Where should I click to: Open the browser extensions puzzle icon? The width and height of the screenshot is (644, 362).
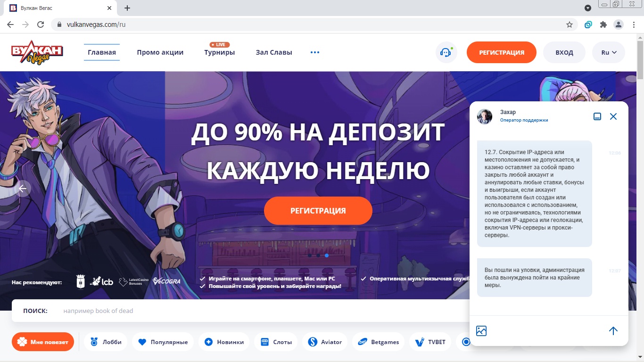pyautogui.click(x=603, y=25)
